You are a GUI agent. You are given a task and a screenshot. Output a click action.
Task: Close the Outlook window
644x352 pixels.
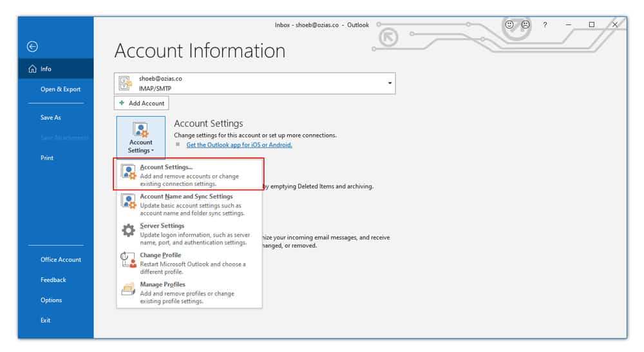pos(615,24)
